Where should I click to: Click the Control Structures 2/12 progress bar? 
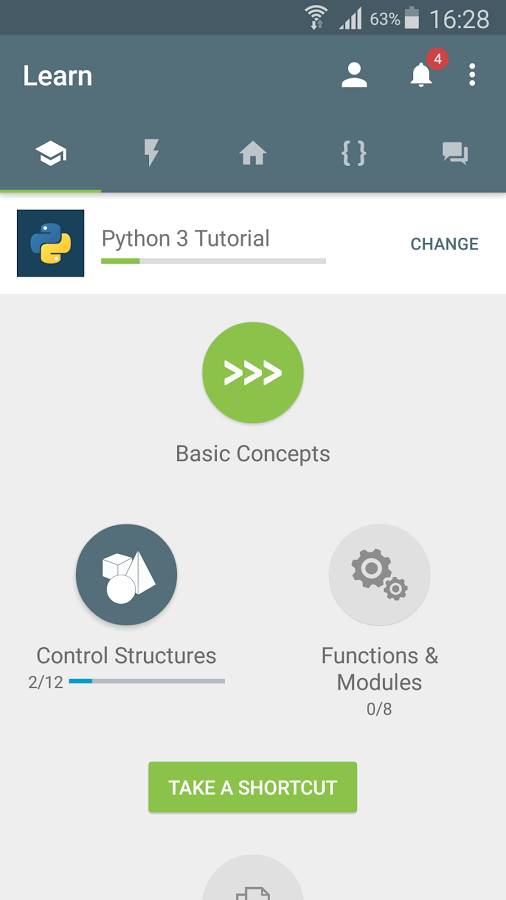coord(147,681)
